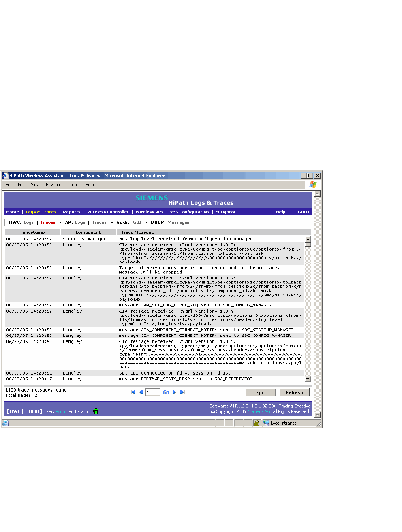Open the AP Logs sub-link
Viewport: 402px width, 532px height.
click(80, 223)
